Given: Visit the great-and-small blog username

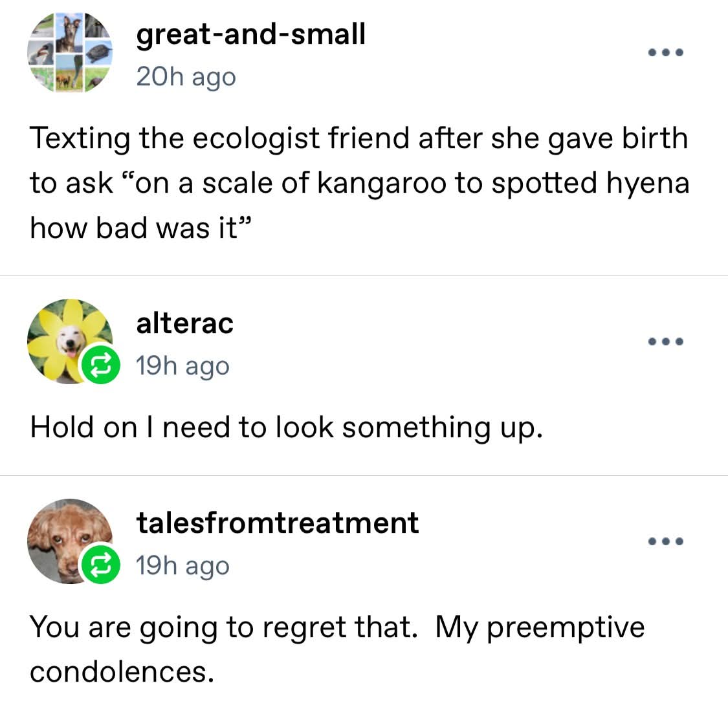Looking at the screenshot, I should (x=250, y=34).
